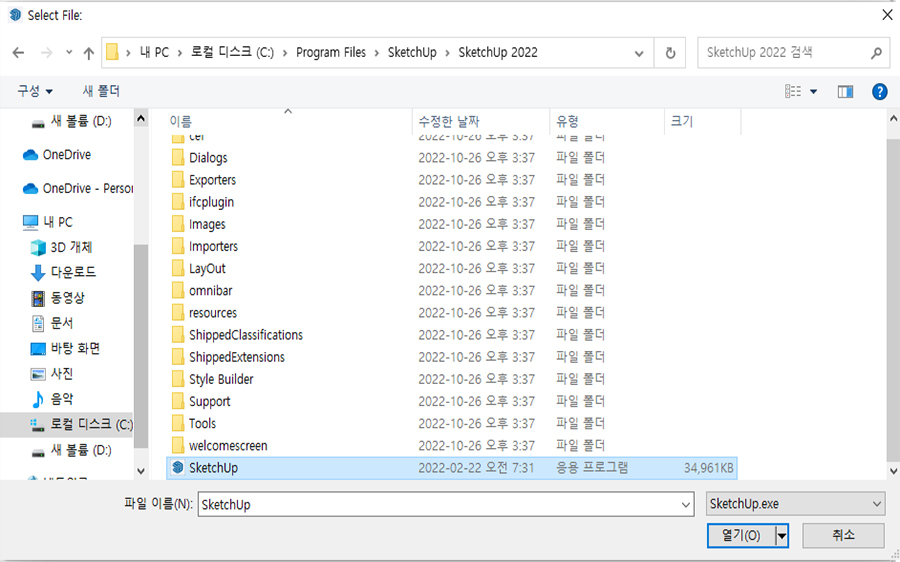This screenshot has height=562, width=900.
Task: Select the Tools folder
Action: coord(203,424)
